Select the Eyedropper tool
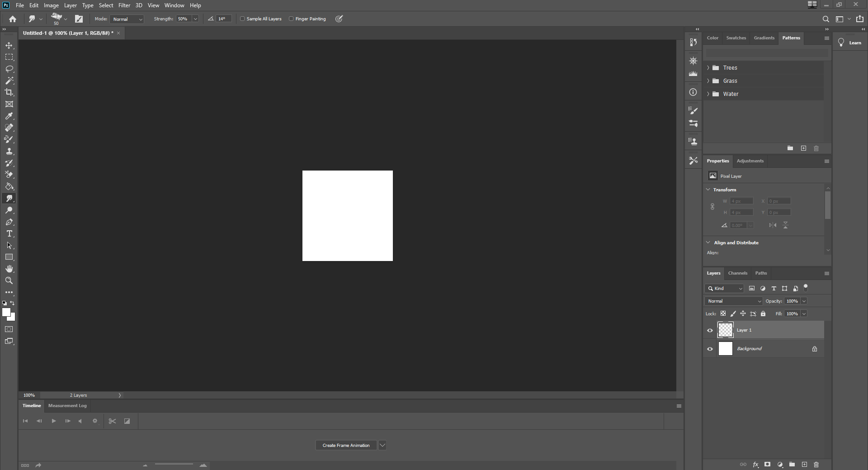 (9, 116)
